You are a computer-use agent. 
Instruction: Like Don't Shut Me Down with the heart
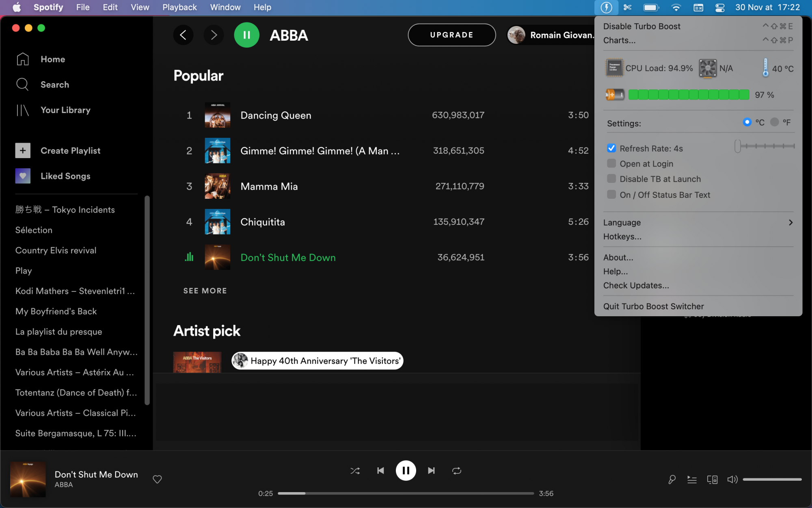point(157,480)
